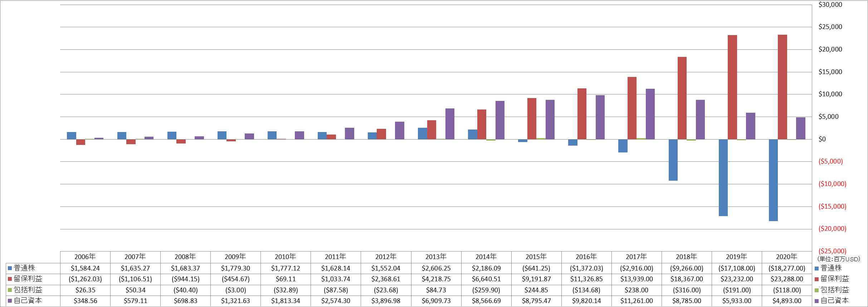Click the cell showing $4,893.00

tap(787, 301)
